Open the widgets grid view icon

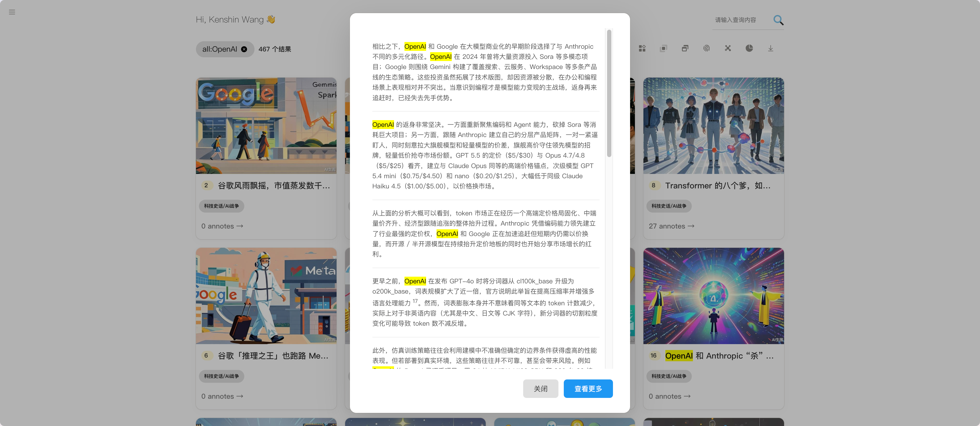[642, 48]
